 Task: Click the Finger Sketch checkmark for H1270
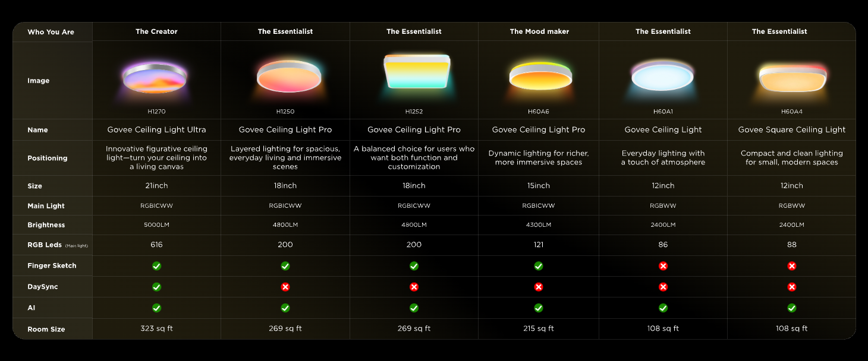156,266
